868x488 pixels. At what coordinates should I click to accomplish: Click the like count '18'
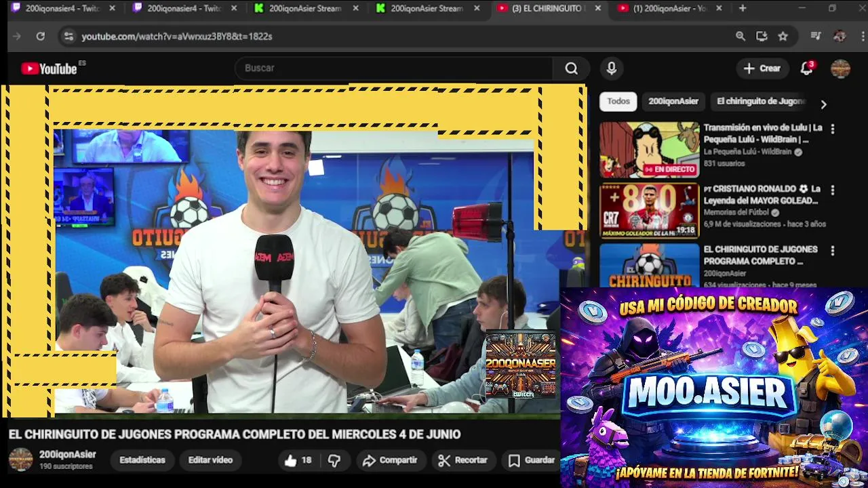[x=307, y=461]
